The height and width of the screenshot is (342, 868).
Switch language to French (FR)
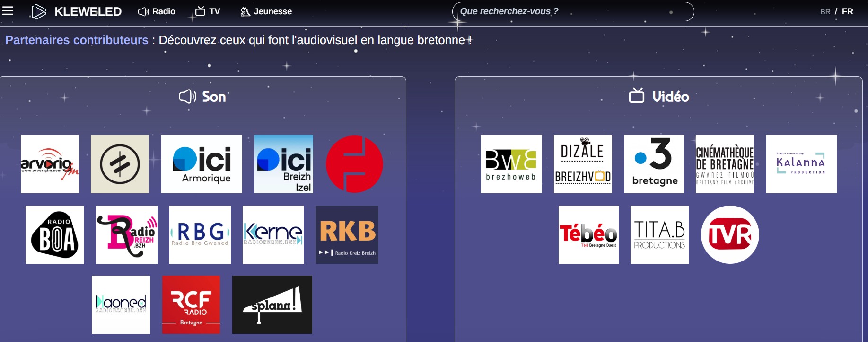[847, 11]
